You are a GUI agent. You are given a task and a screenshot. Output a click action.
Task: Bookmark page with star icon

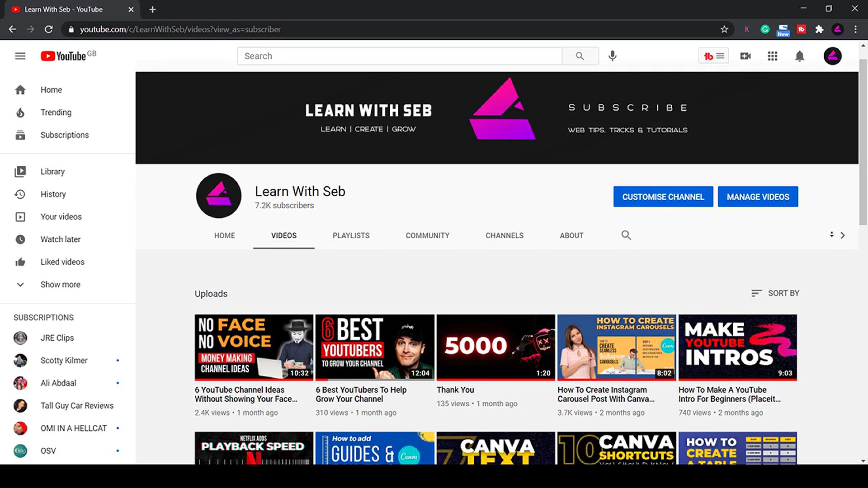pos(724,29)
